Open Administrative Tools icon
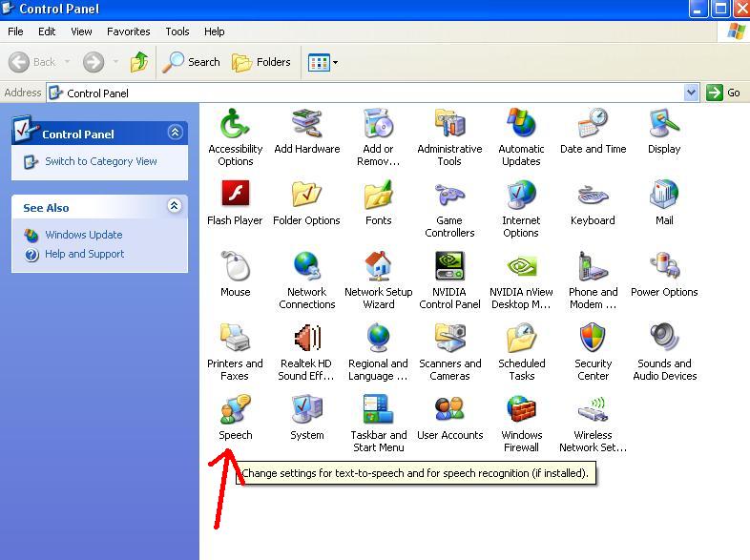The width and height of the screenshot is (750, 560). (449, 124)
